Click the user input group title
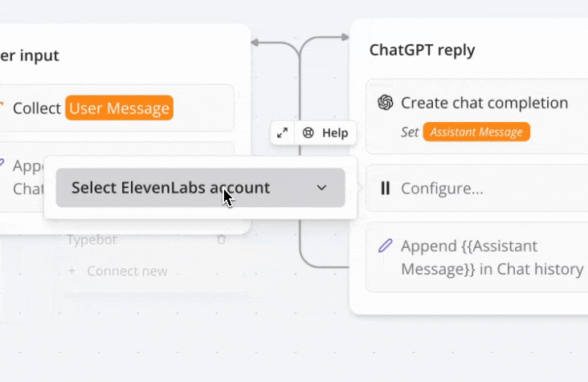This screenshot has height=382, width=588. click(x=29, y=55)
